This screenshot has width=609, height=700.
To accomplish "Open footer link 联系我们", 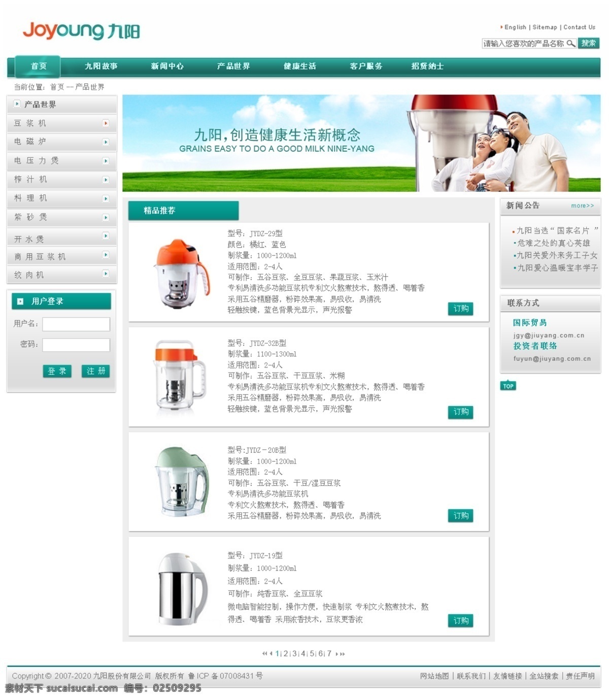I will tap(471, 676).
